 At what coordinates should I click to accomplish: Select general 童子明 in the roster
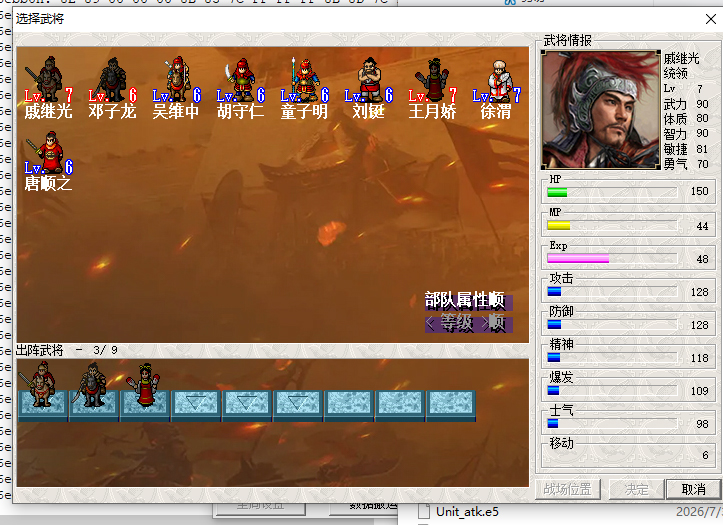point(304,88)
